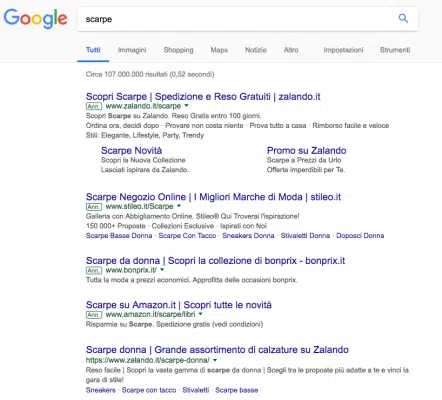Viewport: 442px width, 400px height.
Task: Expand the arrow next to www.amazon.it/scarpe/libri
Action: pyautogui.click(x=200, y=314)
